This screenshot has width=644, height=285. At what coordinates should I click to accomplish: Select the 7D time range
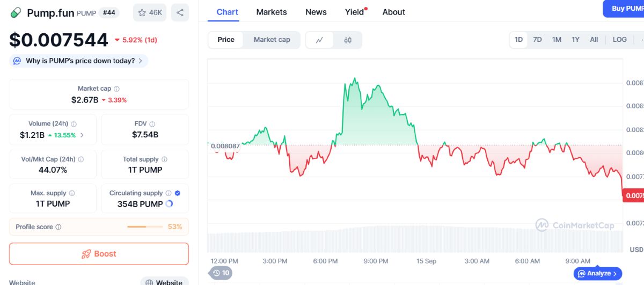pos(537,40)
